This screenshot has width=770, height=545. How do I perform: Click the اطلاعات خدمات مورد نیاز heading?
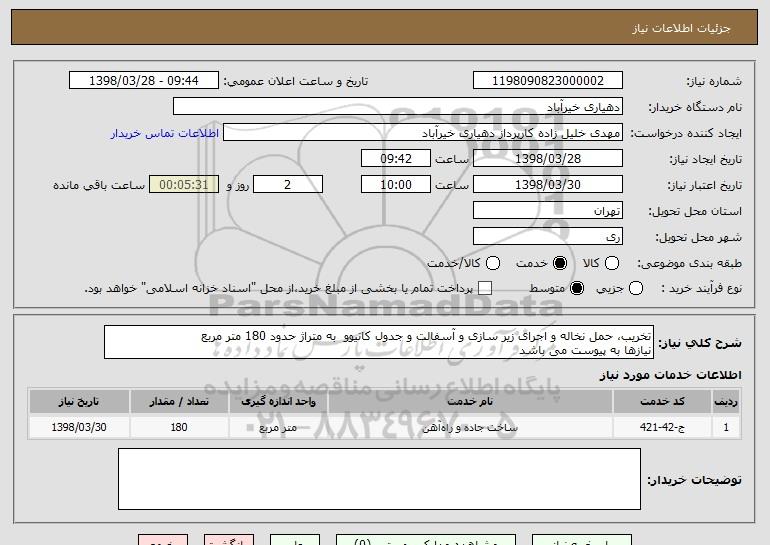(670, 375)
